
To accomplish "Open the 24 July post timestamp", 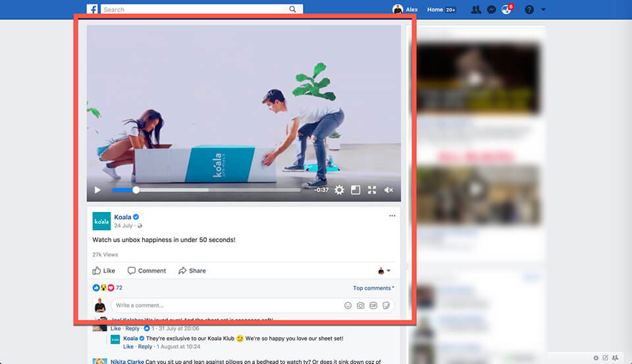I will tap(123, 226).
